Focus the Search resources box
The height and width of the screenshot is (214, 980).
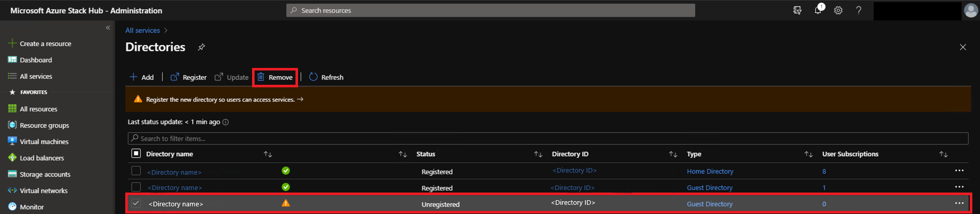tap(491, 10)
